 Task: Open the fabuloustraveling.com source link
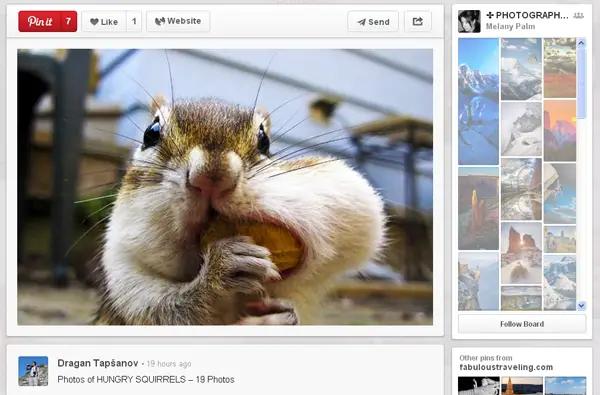[506, 367]
